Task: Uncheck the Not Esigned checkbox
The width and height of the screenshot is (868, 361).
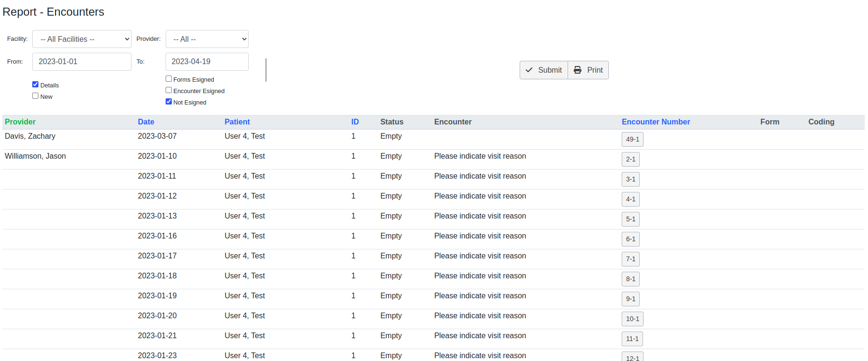Action: (x=168, y=102)
